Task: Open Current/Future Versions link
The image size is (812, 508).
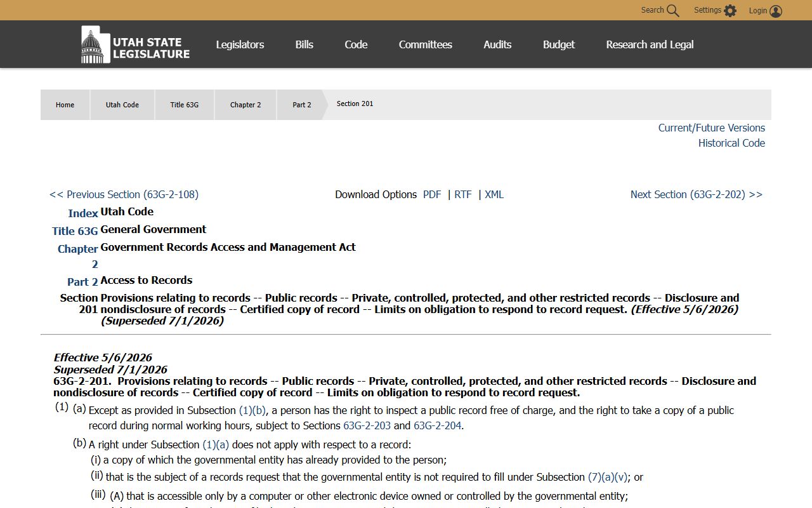Action: [712, 128]
